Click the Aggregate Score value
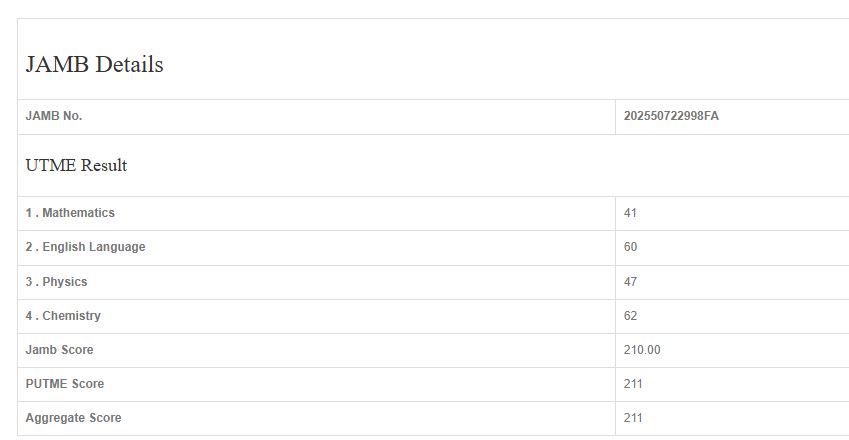The image size is (849, 440). click(633, 418)
